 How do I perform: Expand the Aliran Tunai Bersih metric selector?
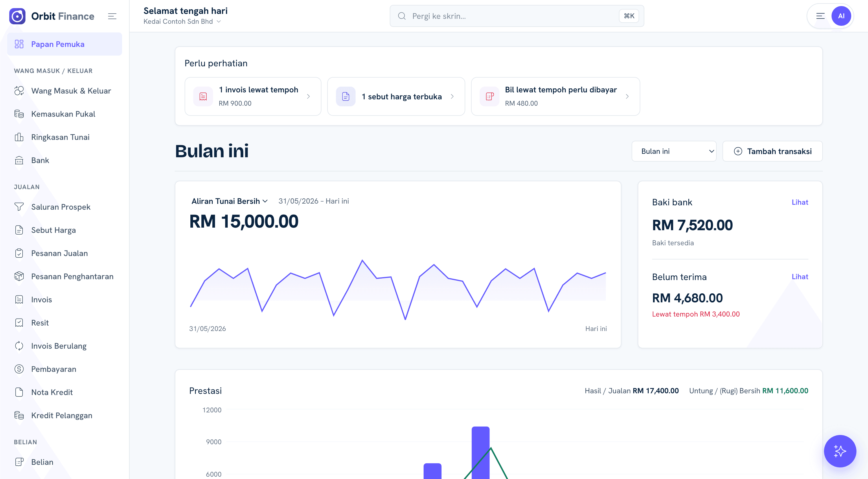tap(229, 201)
